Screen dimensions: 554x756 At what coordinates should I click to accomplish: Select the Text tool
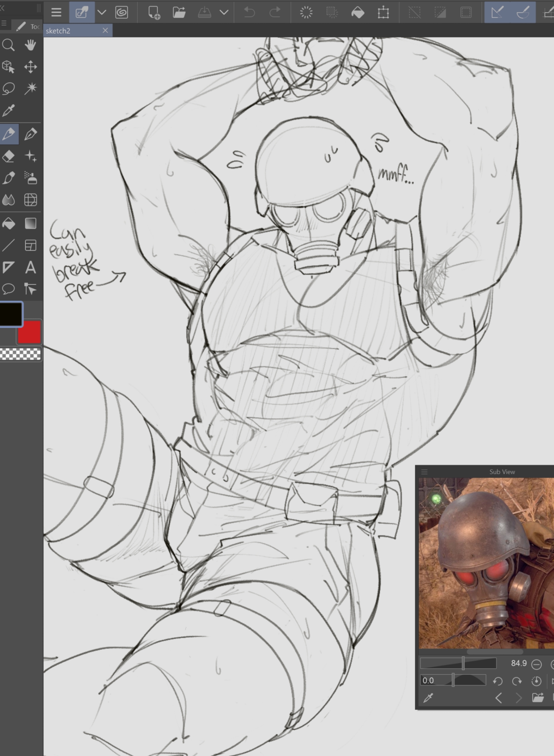point(30,267)
